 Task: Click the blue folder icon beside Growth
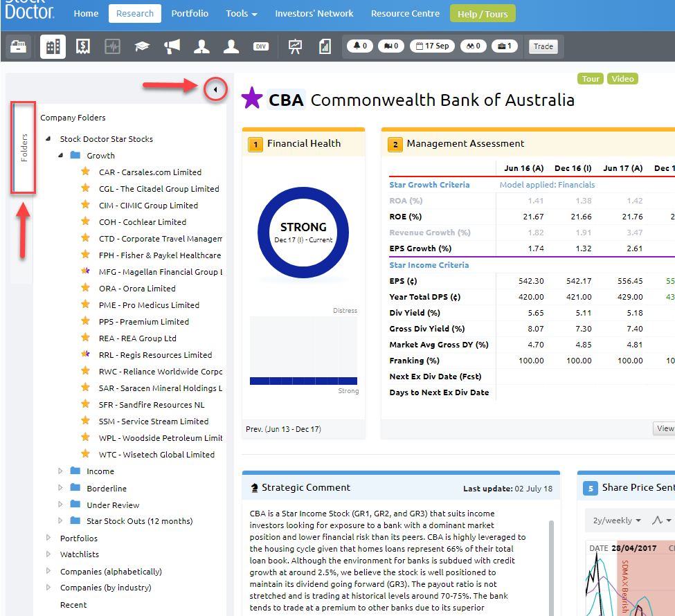click(x=75, y=155)
